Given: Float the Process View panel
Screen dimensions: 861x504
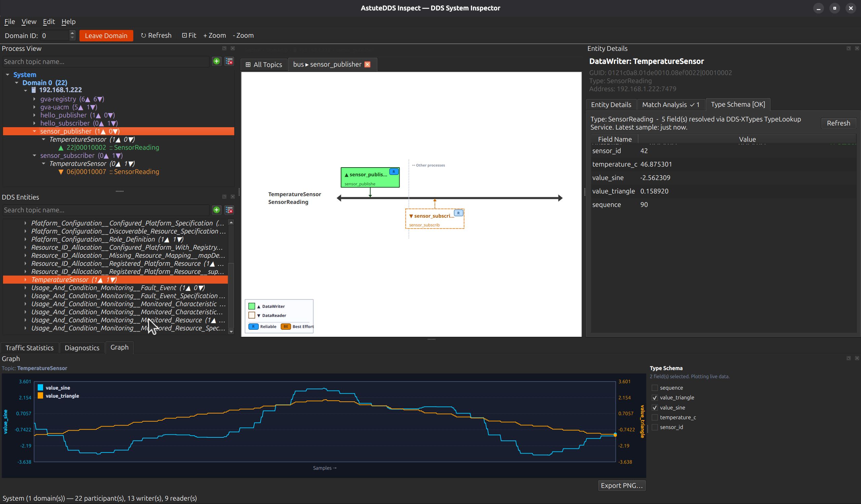Looking at the screenshot, I should tap(224, 48).
